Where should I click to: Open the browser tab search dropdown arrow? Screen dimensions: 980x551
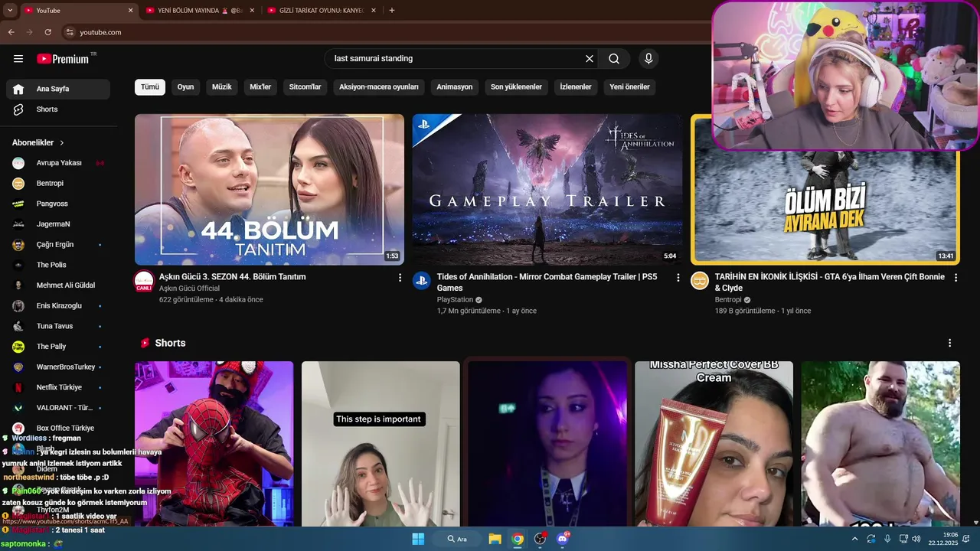(x=10, y=10)
